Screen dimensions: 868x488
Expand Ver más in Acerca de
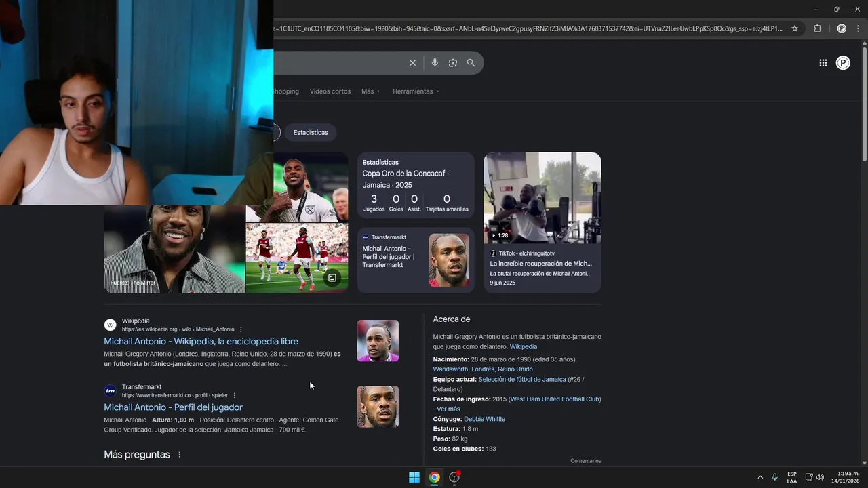pyautogui.click(x=448, y=409)
